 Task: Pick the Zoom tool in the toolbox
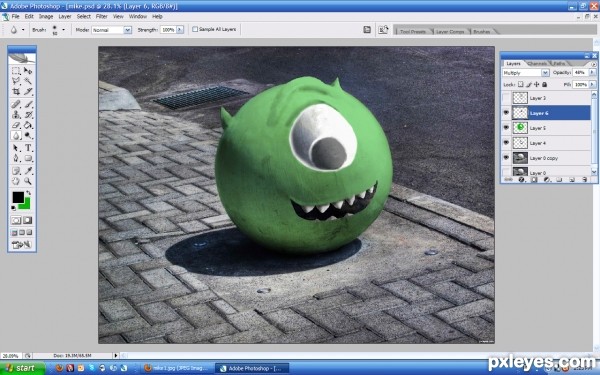28,181
